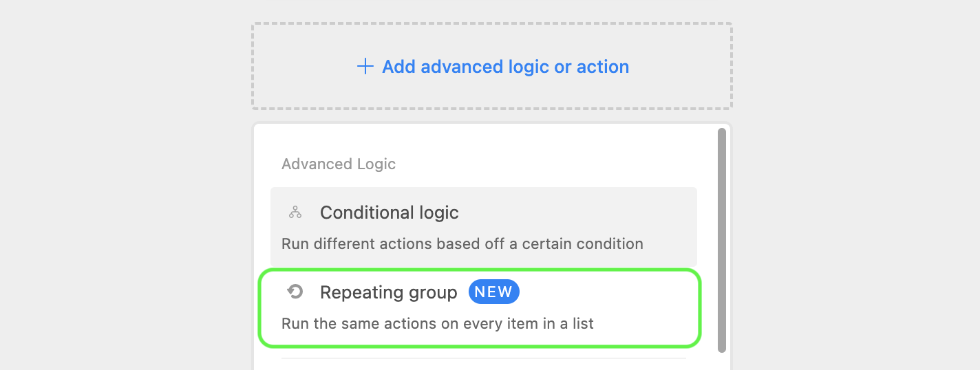Viewport: 980px width, 370px height.
Task: Click the Repeating group loop arrow icon
Action: point(295,292)
